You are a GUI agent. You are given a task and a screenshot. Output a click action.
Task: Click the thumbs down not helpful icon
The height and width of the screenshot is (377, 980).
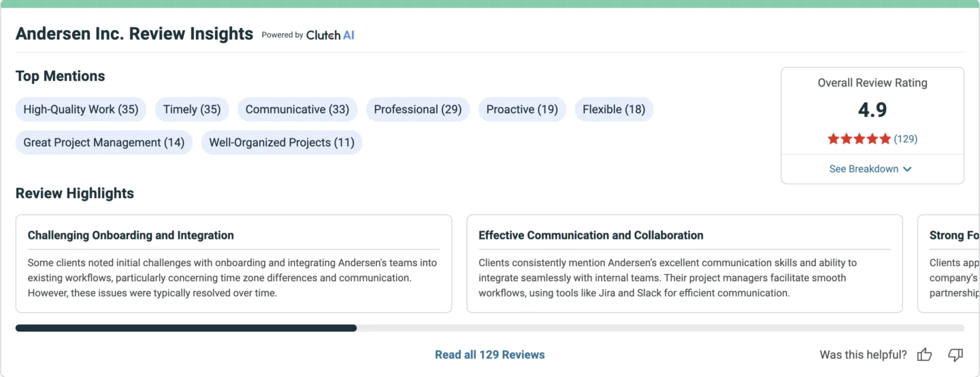(x=955, y=355)
